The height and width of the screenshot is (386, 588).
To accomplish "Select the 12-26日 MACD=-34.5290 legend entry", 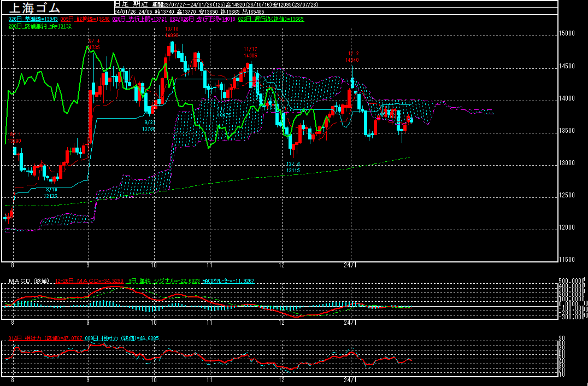I will coord(89,280).
